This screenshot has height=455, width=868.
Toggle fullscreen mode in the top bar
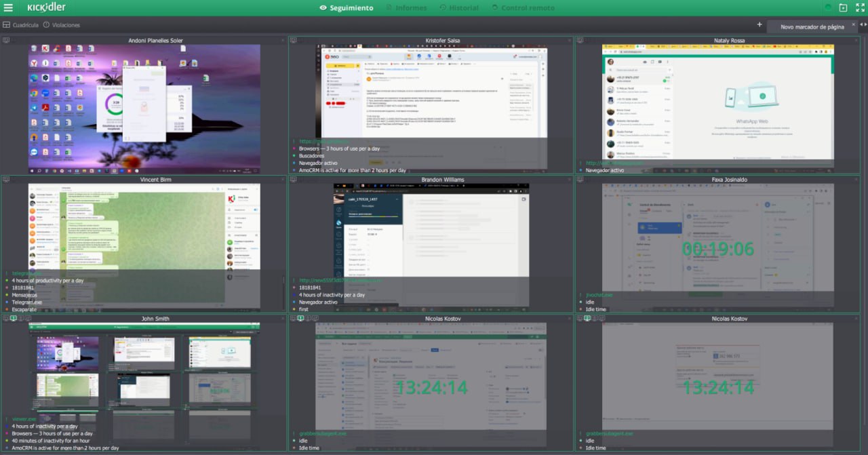860,8
